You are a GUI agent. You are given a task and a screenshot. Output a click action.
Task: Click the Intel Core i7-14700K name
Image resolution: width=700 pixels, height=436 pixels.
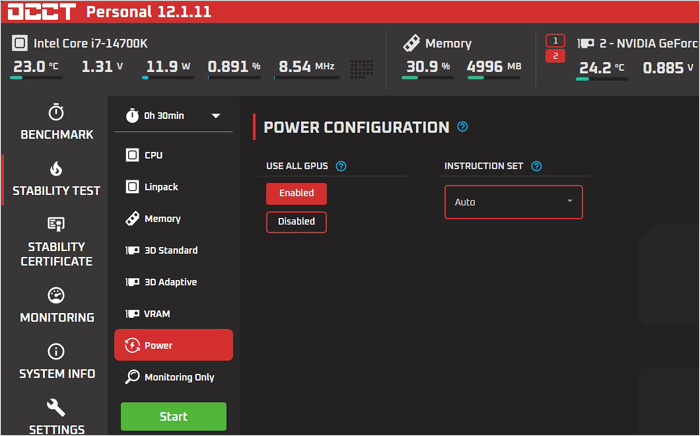click(91, 43)
